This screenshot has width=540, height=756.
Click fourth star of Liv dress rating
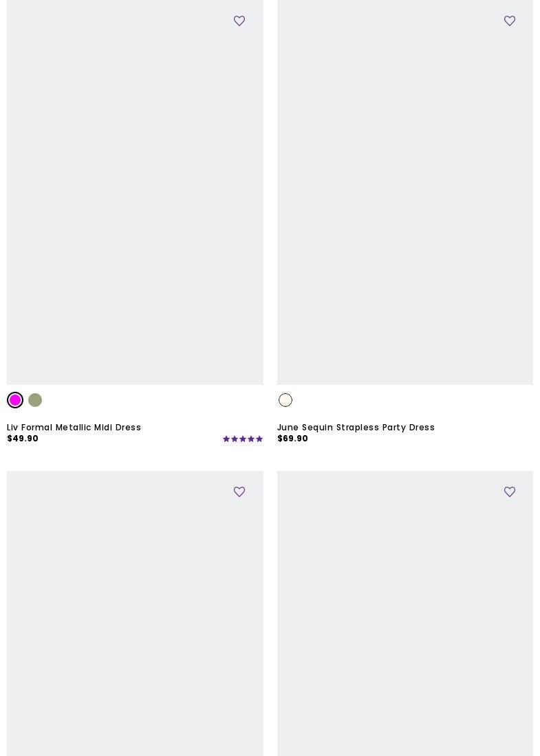coord(251,439)
